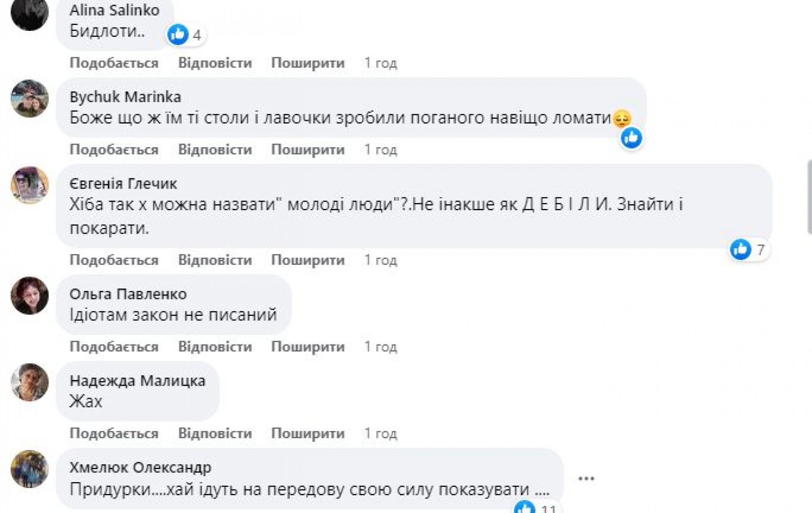Like Alina Salinko's comment via Подобається
The width and height of the screenshot is (812, 513).
click(x=114, y=63)
